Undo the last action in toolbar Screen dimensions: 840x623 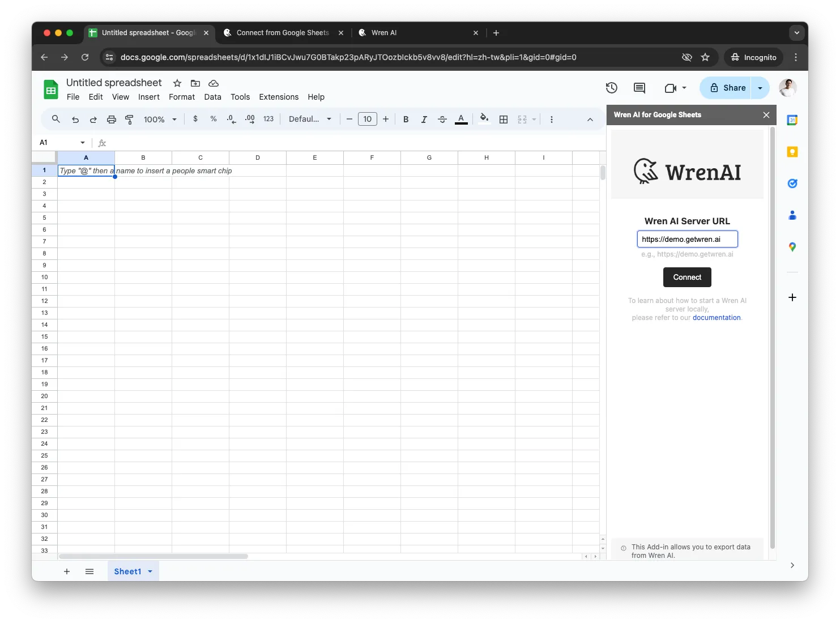click(x=75, y=120)
